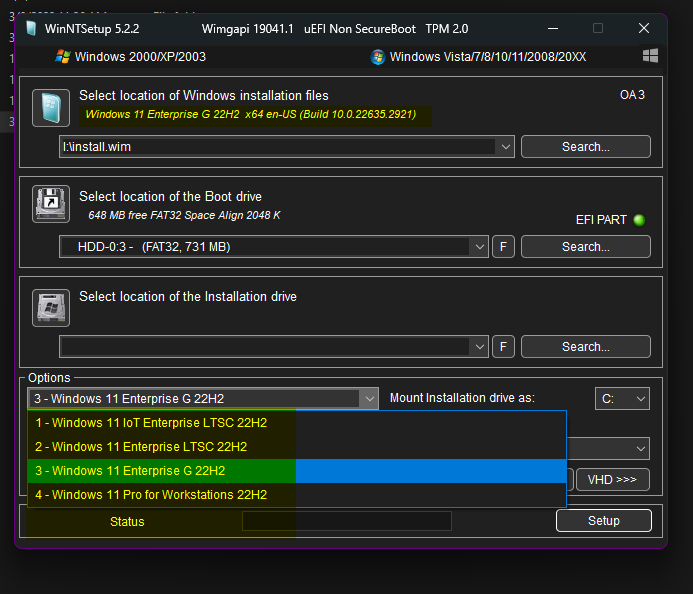Expand the HDD-0:3 boot drive dropdown

(x=480, y=247)
